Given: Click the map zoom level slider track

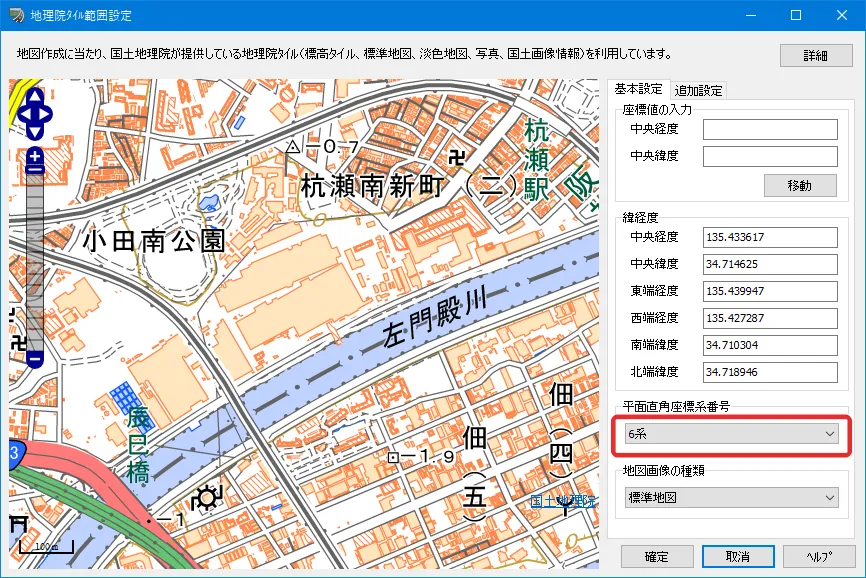Looking at the screenshot, I should click(35, 260).
